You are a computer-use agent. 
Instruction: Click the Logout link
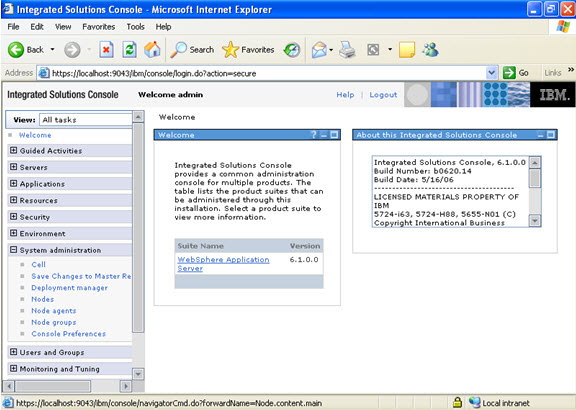(x=383, y=95)
